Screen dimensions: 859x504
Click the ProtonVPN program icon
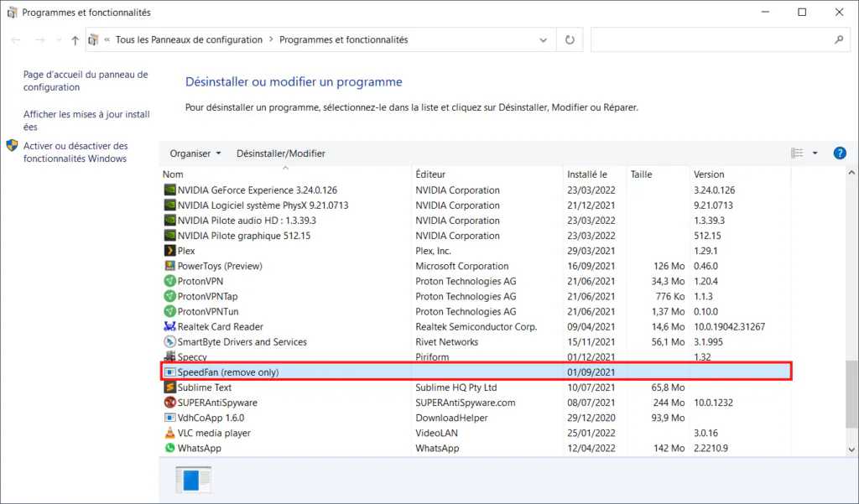click(169, 281)
